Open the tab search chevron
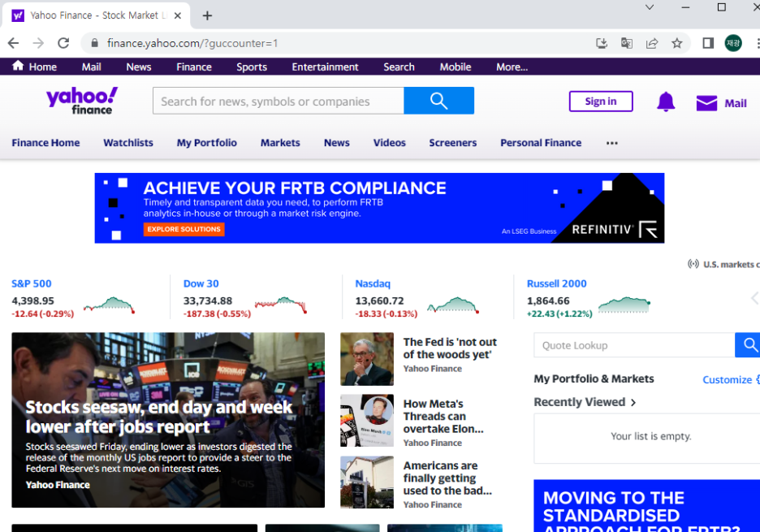This screenshot has width=760, height=532. pyautogui.click(x=650, y=7)
